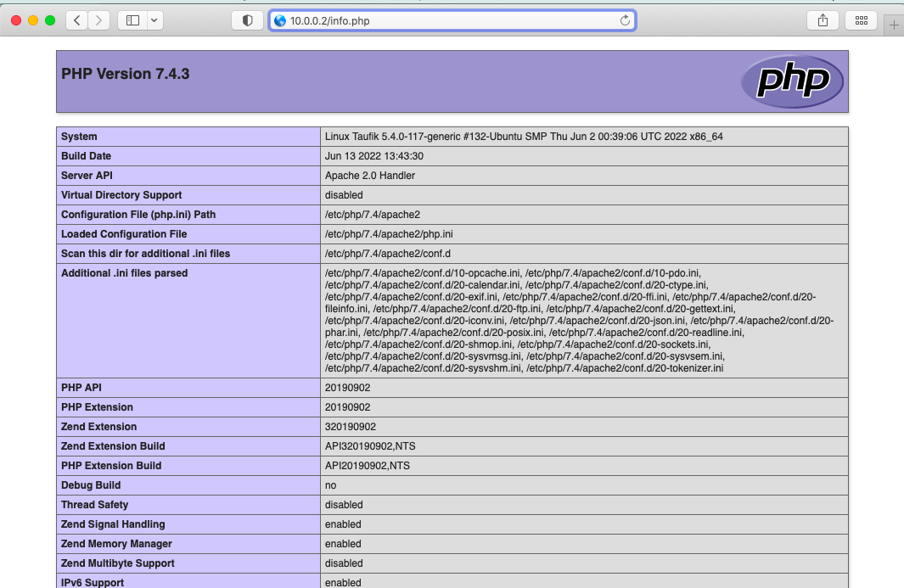This screenshot has height=588, width=904.
Task: Select the PHP Extension Build label
Action: [111, 467]
